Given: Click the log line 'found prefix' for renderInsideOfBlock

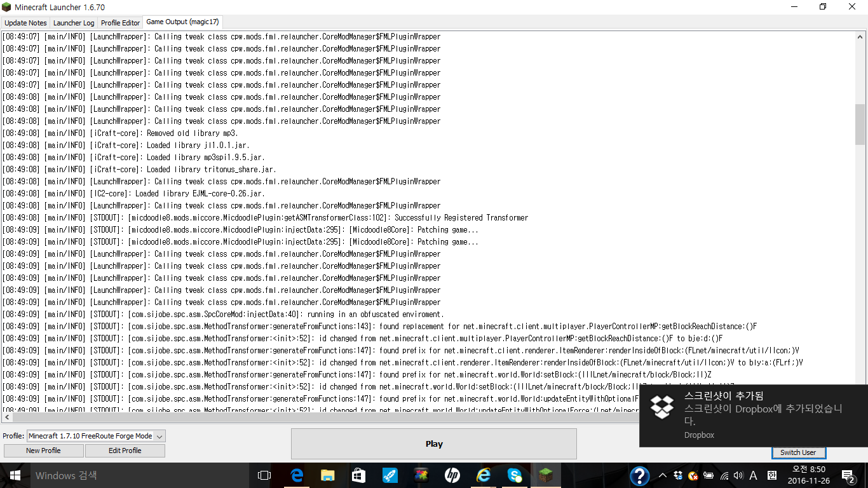Looking at the screenshot, I should [x=400, y=350].
